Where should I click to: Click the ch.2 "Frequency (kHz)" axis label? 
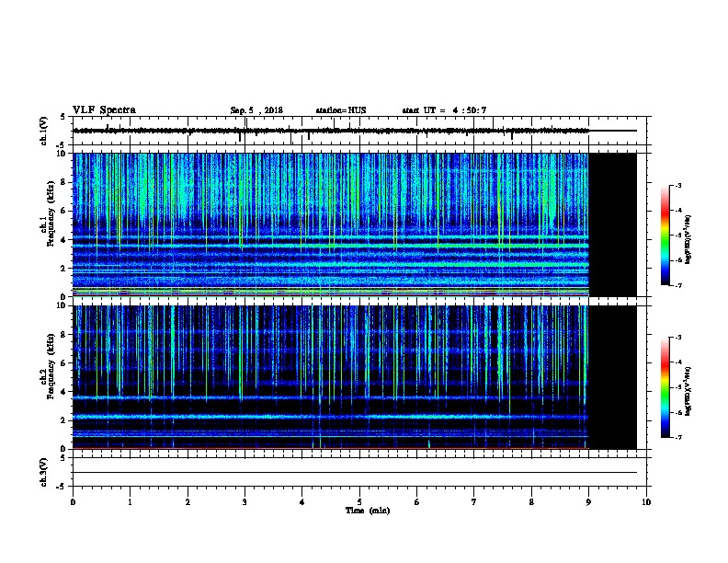tap(51, 366)
